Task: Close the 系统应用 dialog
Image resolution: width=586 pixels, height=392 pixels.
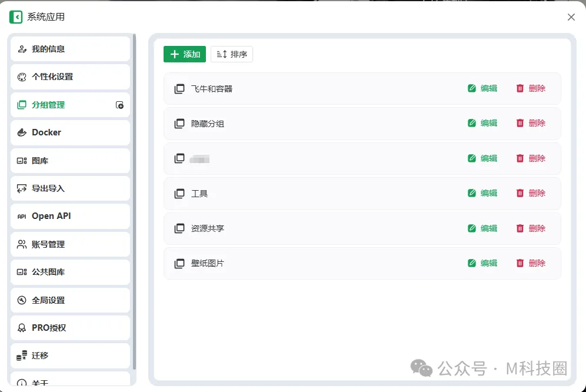Action: tap(571, 17)
